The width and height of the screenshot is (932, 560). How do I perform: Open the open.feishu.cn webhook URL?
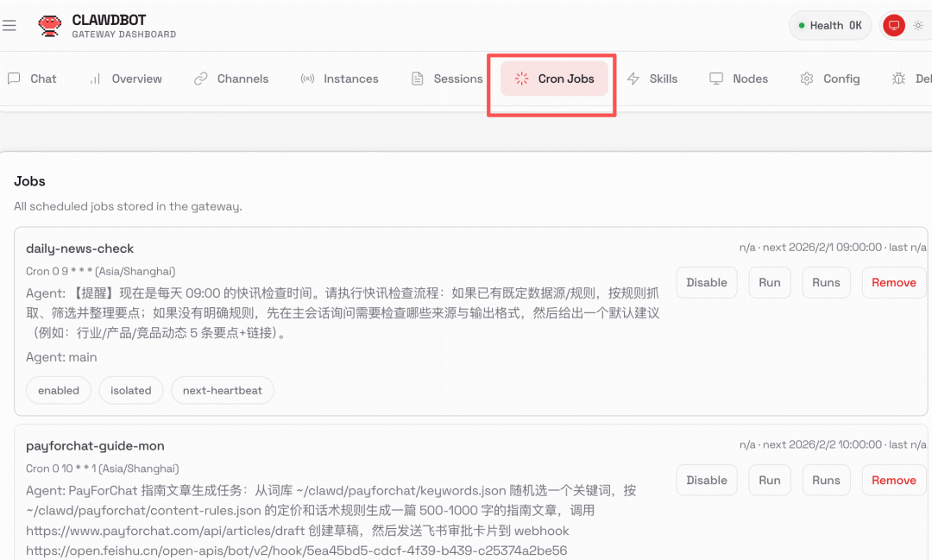(x=297, y=551)
